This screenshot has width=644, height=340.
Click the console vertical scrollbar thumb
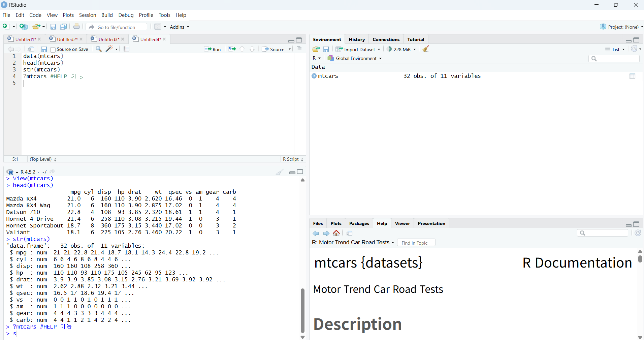coord(302,310)
